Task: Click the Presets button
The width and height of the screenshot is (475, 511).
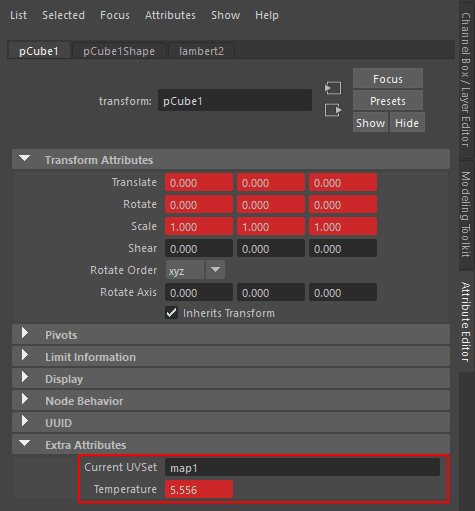Action: tap(388, 101)
